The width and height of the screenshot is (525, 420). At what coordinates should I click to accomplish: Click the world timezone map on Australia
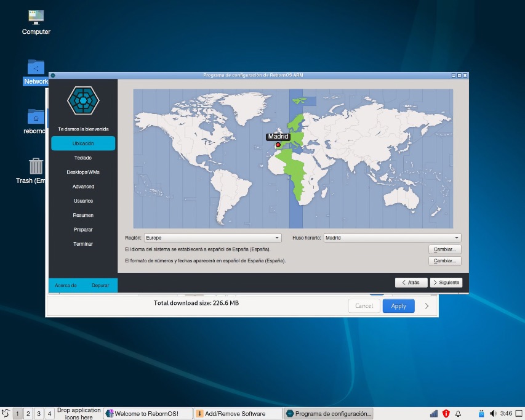pos(401,197)
